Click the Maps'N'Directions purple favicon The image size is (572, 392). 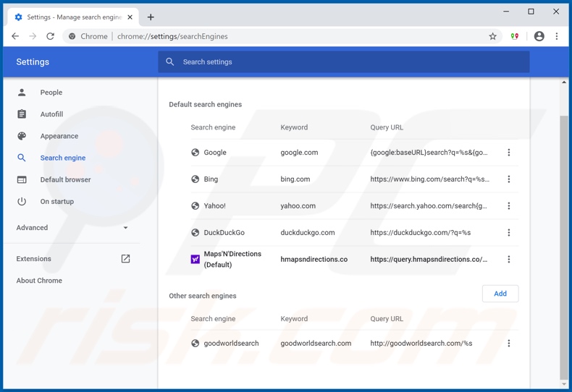195,259
